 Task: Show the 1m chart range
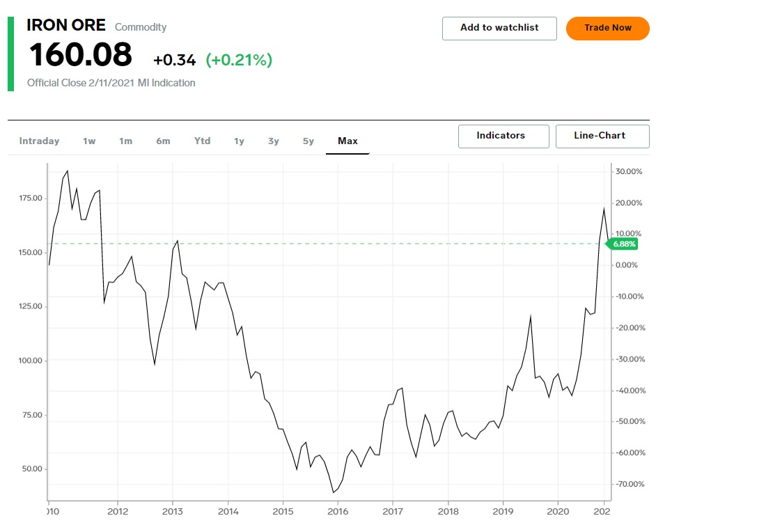tap(125, 141)
